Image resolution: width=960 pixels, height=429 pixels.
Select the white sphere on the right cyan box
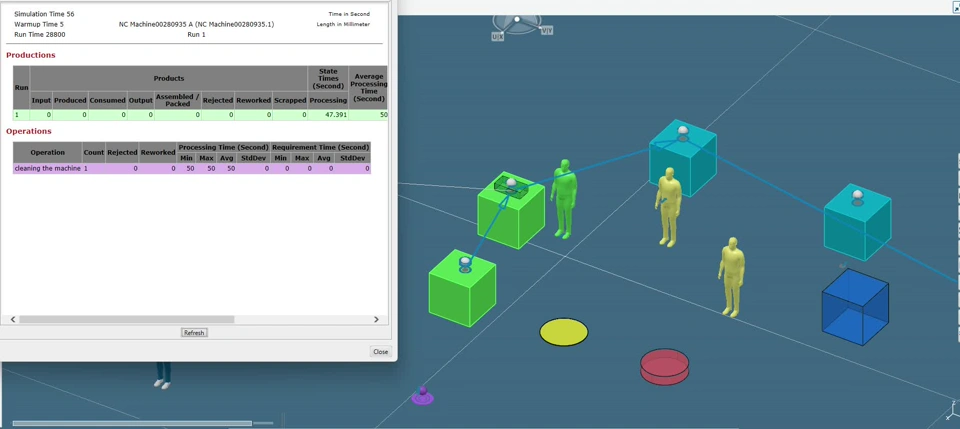[x=858, y=195]
